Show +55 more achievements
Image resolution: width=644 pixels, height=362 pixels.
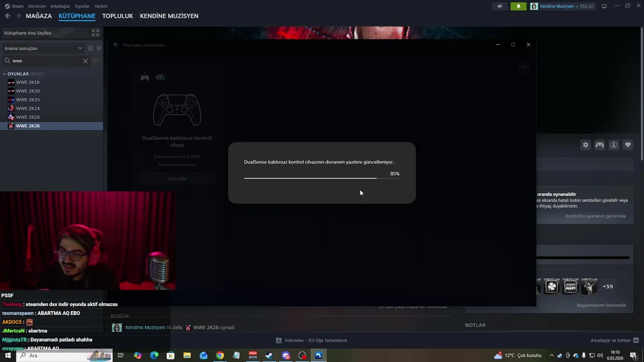point(608,287)
